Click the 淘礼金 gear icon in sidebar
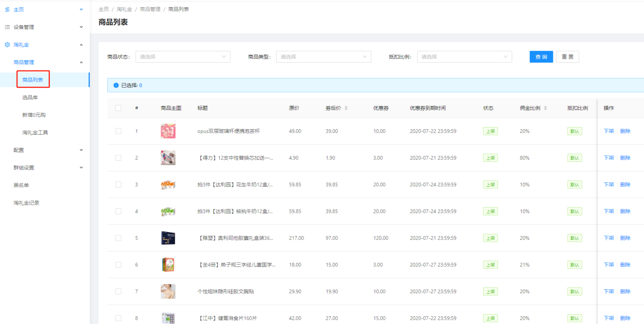The height and width of the screenshot is (324, 644). click(7, 45)
